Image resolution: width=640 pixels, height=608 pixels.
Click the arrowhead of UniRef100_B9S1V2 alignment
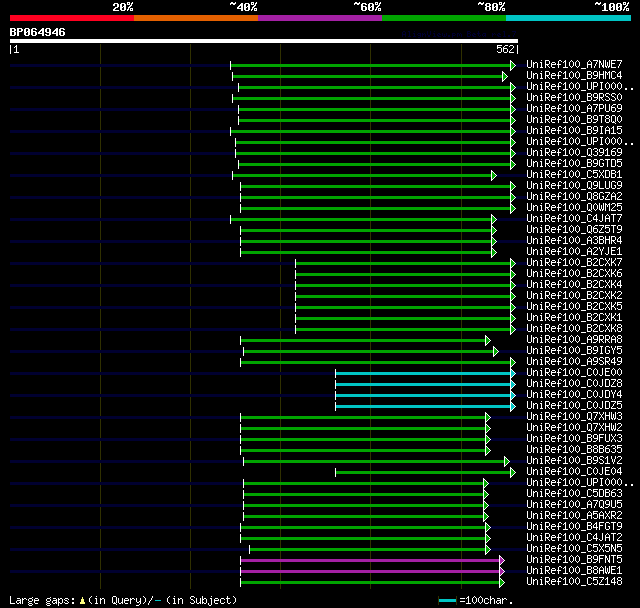507,462
